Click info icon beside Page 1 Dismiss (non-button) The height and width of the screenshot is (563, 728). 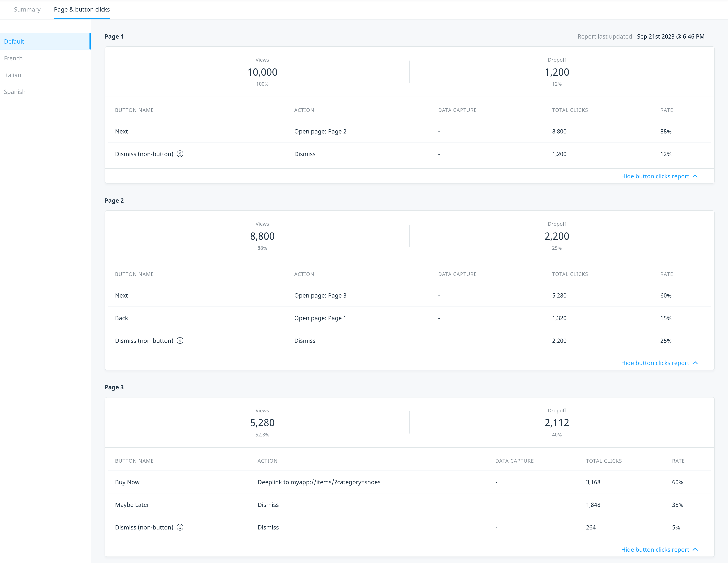click(180, 154)
